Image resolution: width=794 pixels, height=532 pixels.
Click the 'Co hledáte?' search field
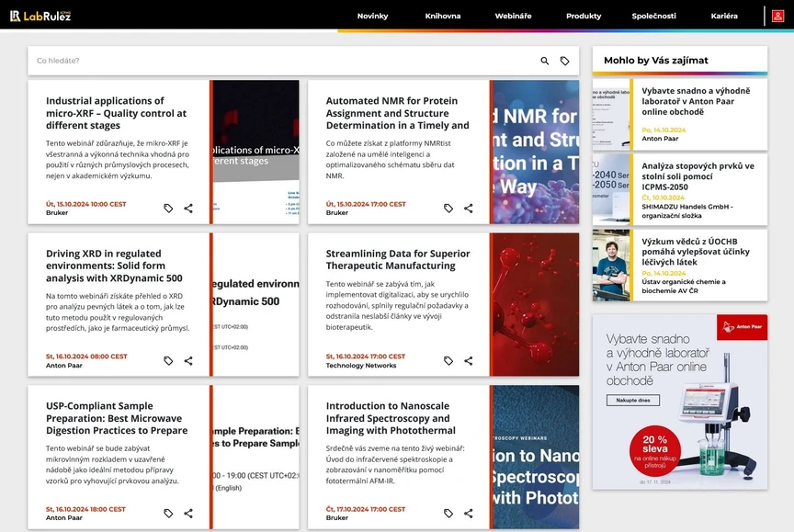(284, 61)
